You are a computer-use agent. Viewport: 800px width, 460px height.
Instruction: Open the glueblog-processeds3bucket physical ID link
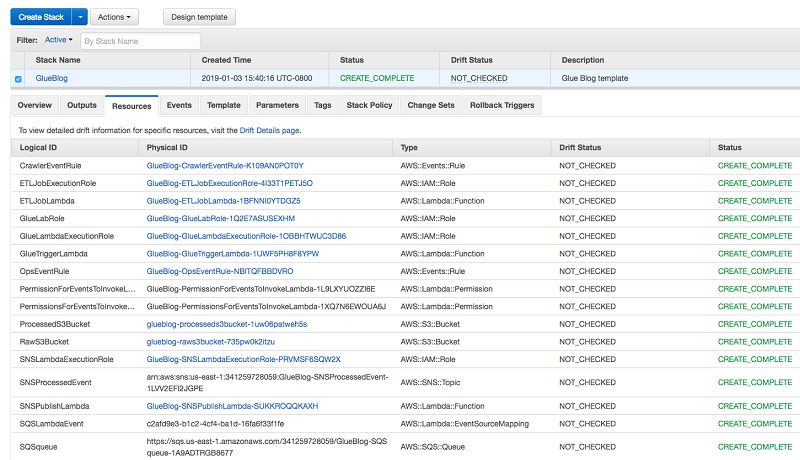pyautogui.click(x=226, y=324)
